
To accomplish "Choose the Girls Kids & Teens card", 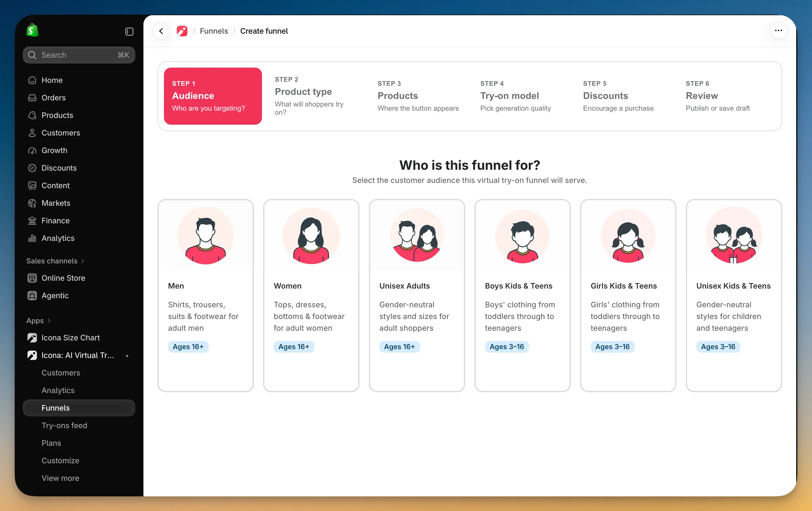I will pos(628,295).
